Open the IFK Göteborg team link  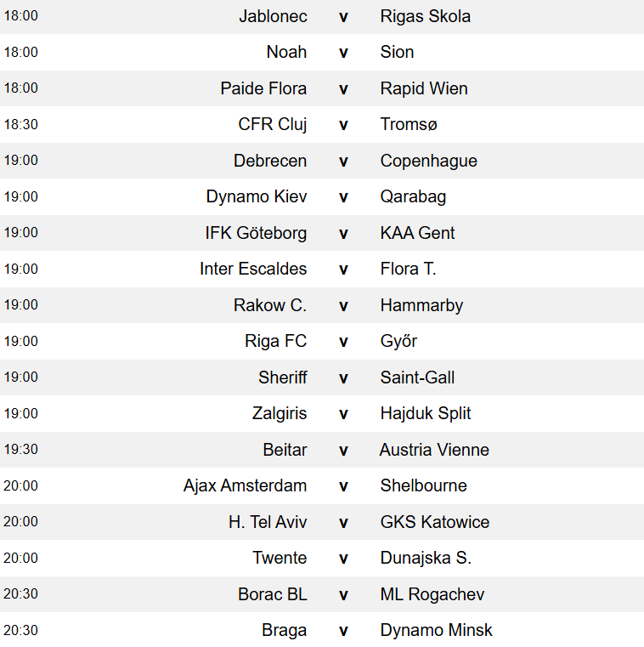tap(256, 233)
